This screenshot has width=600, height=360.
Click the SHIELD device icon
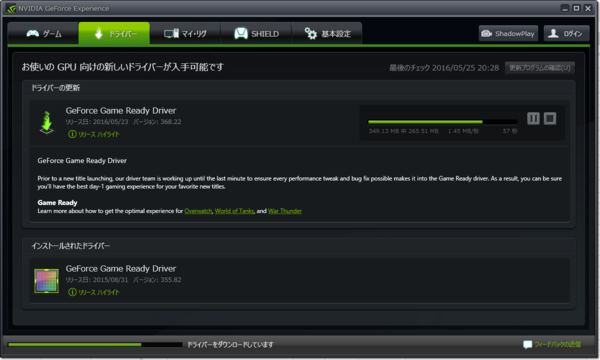[x=241, y=34]
